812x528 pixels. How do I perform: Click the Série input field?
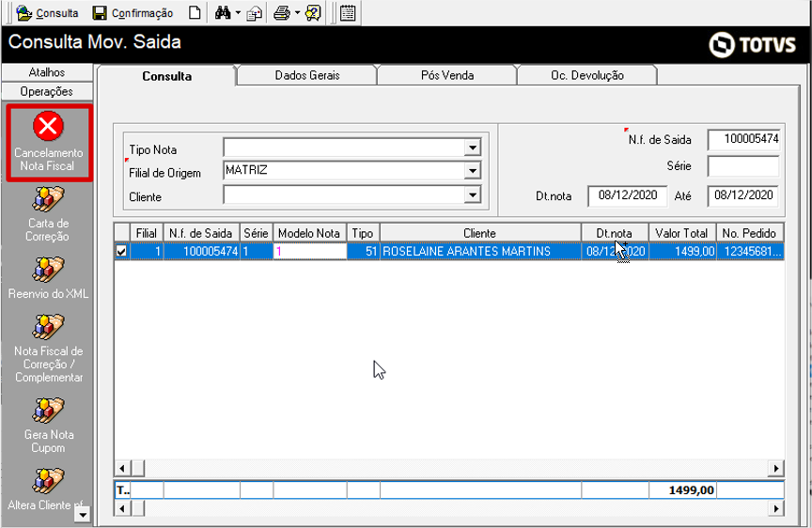point(743,166)
